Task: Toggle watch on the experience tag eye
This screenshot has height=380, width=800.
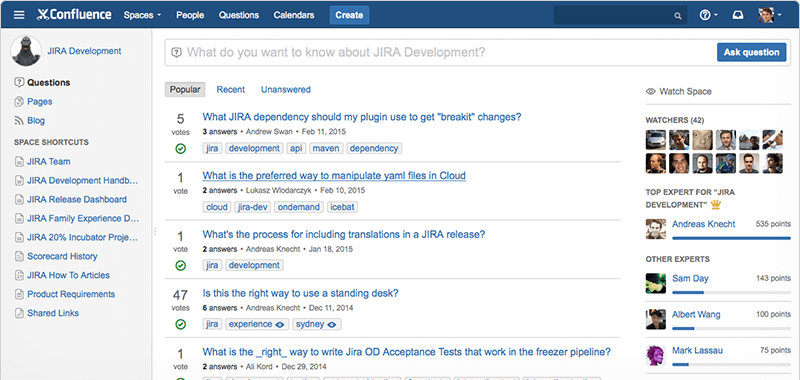Action: (281, 324)
